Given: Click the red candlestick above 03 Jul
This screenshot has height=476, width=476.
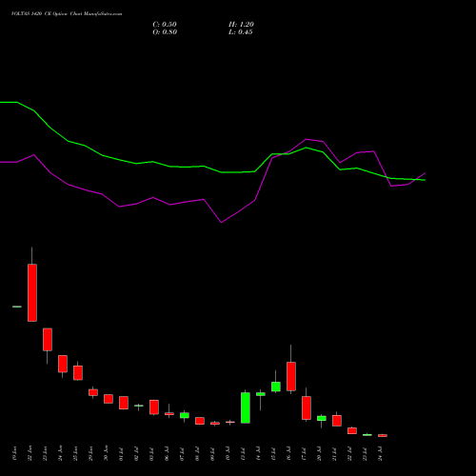Looking at the screenshot, I should 154,407.
